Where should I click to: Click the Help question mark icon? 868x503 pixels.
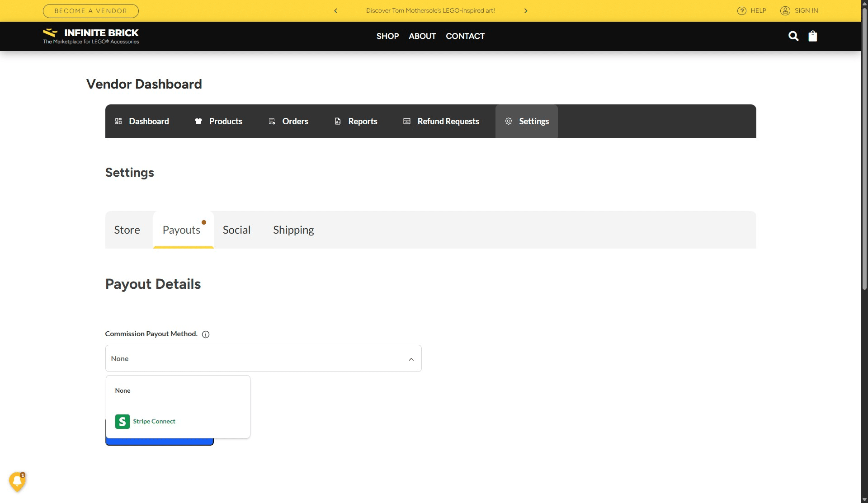741,11
